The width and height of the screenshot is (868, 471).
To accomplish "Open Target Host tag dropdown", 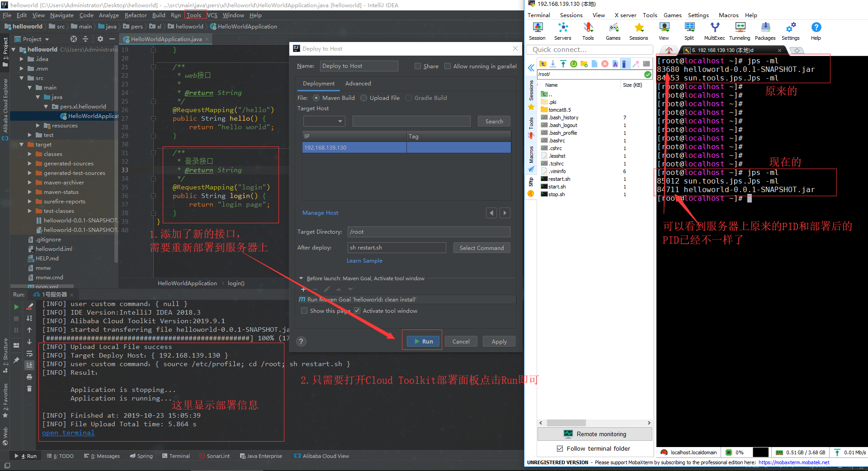I will (324, 121).
